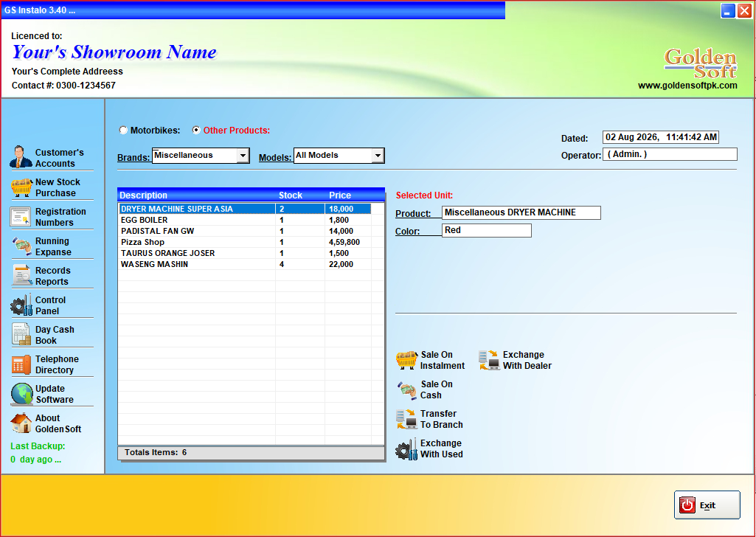Click the www.goldensoftpk.com website text
This screenshot has height=537, width=756.
click(687, 86)
